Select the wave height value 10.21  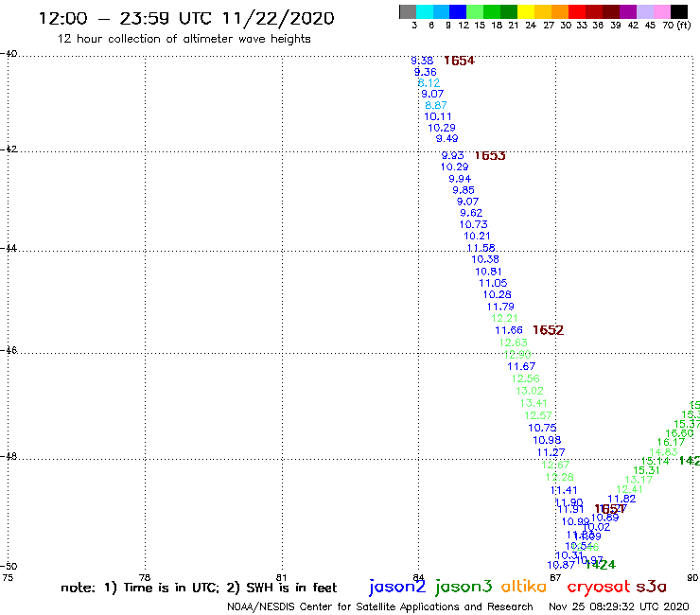click(x=478, y=237)
